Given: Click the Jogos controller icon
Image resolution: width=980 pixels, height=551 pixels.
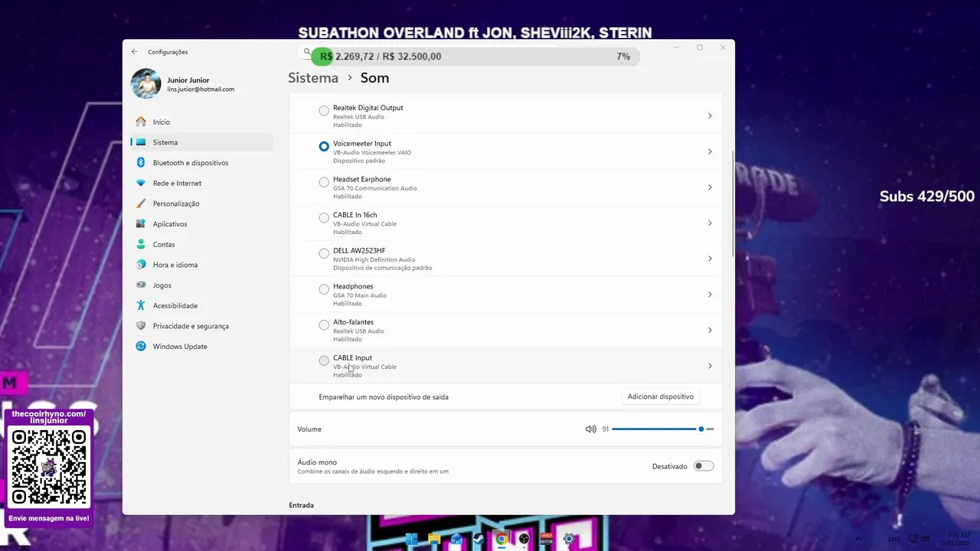Looking at the screenshot, I should coord(141,285).
